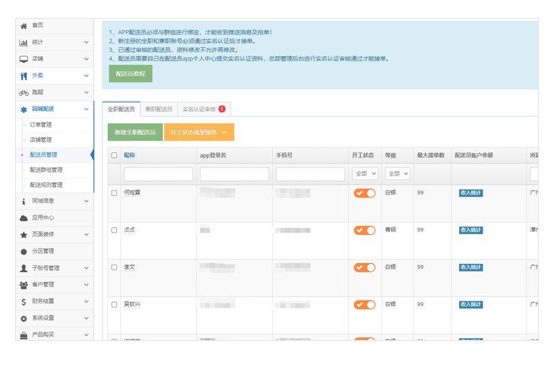Open the 开工状态 filter dropdown
Screen dimensions: 554x392
pos(365,174)
